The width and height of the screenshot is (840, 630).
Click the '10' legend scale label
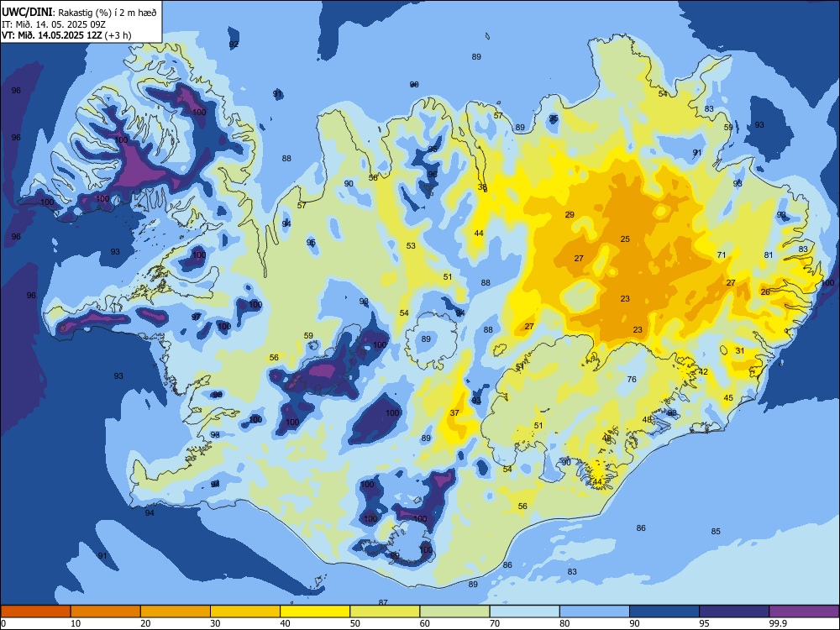[76, 623]
